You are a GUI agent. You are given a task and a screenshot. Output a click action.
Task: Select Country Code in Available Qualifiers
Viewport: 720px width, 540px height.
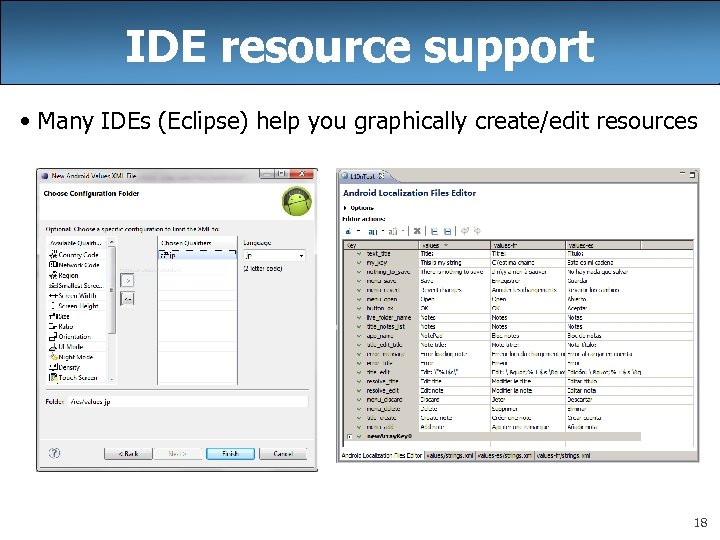pos(77,255)
